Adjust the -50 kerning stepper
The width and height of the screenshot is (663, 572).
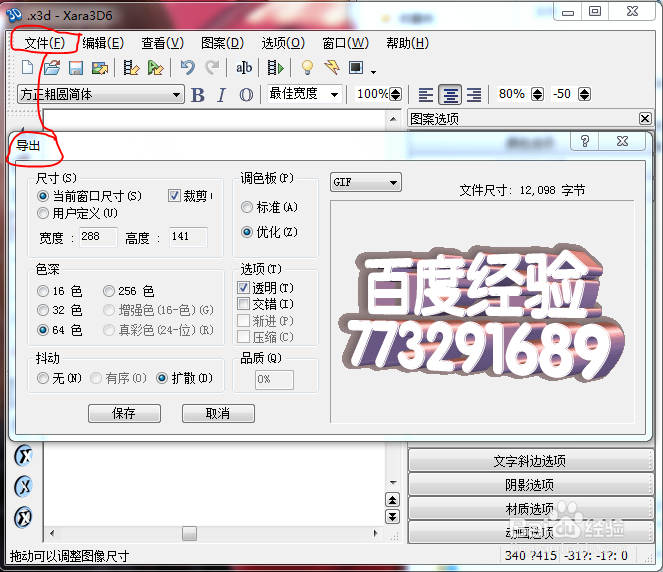pyautogui.click(x=584, y=94)
